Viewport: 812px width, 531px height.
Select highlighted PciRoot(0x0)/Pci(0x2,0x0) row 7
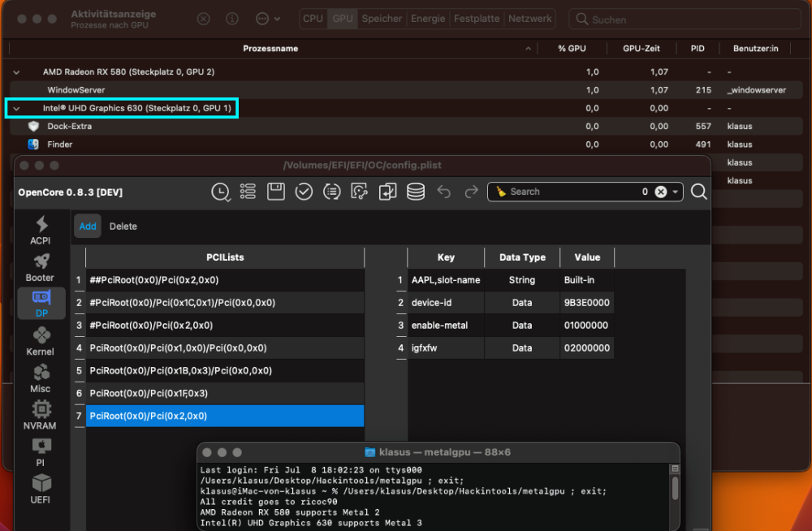pos(225,416)
